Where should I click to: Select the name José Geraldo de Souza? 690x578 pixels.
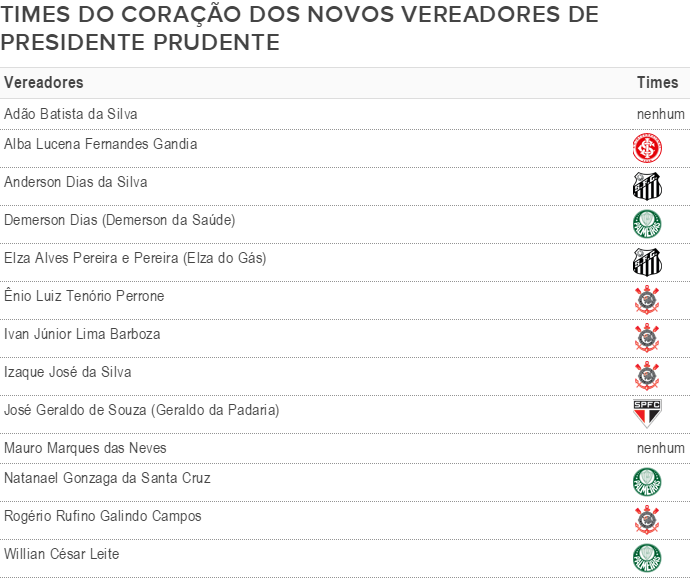75,410
